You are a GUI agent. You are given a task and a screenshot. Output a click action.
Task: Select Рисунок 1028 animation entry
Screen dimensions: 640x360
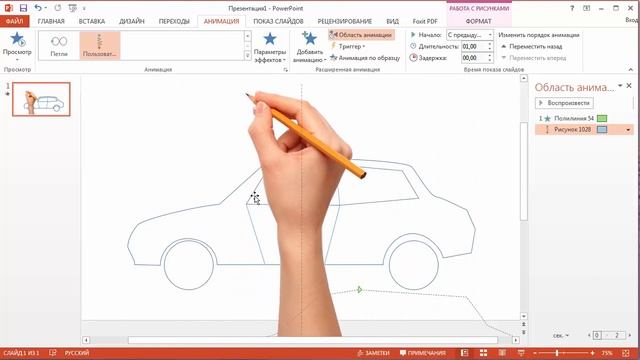coord(584,130)
